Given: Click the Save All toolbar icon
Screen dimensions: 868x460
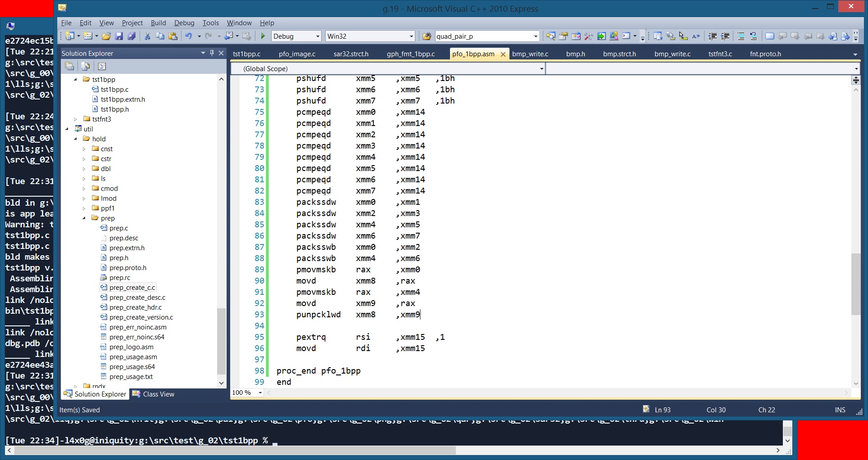Looking at the screenshot, I should coord(132,36).
